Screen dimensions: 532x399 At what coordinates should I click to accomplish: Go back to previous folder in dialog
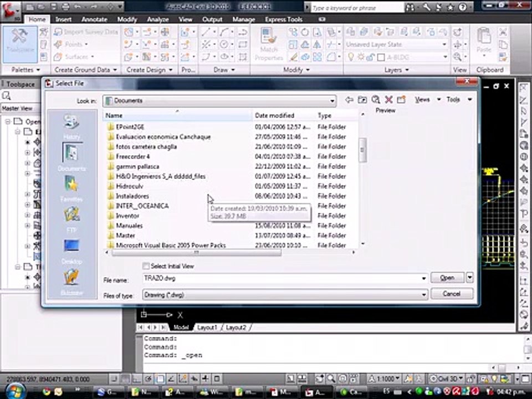(349, 99)
